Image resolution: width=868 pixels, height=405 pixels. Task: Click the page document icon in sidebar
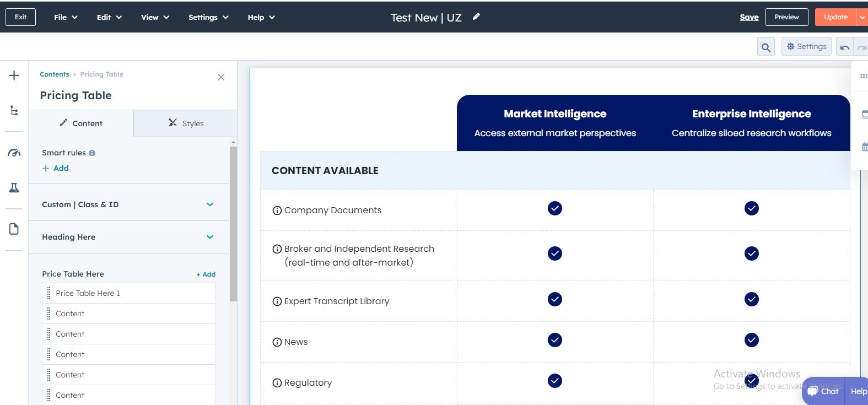click(14, 229)
